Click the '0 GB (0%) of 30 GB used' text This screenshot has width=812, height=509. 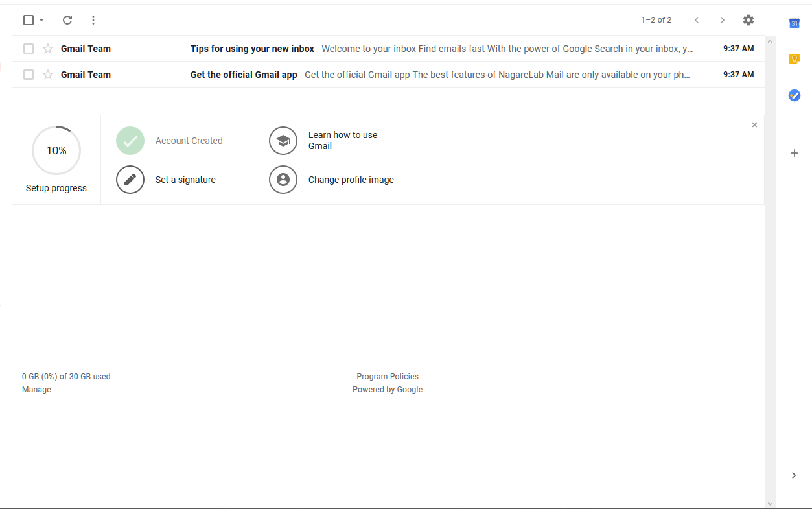point(66,377)
